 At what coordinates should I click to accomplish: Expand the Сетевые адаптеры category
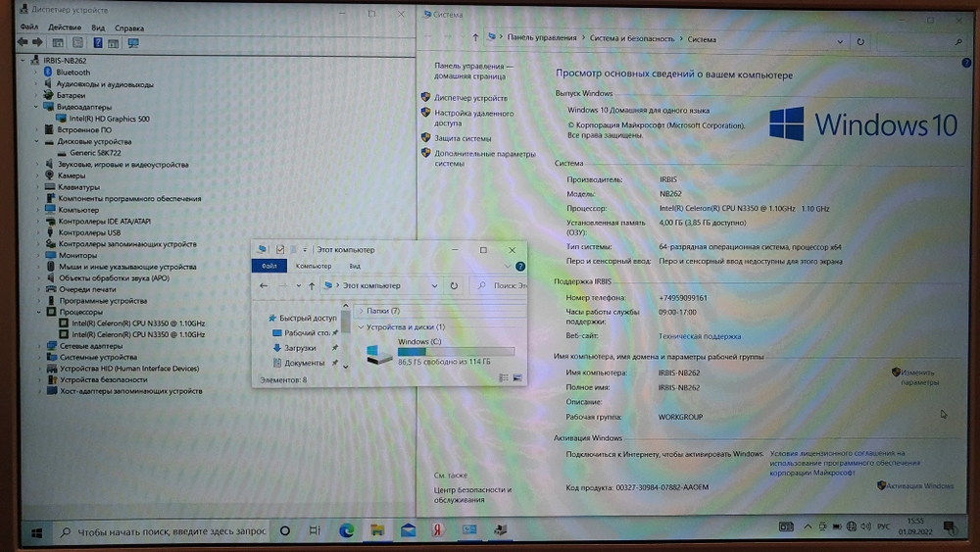tap(39, 346)
